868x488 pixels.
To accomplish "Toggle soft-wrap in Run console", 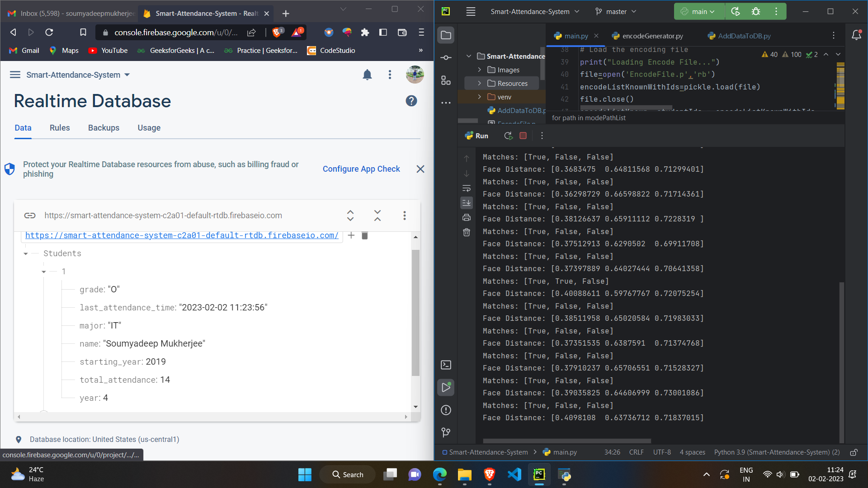I will [x=467, y=188].
